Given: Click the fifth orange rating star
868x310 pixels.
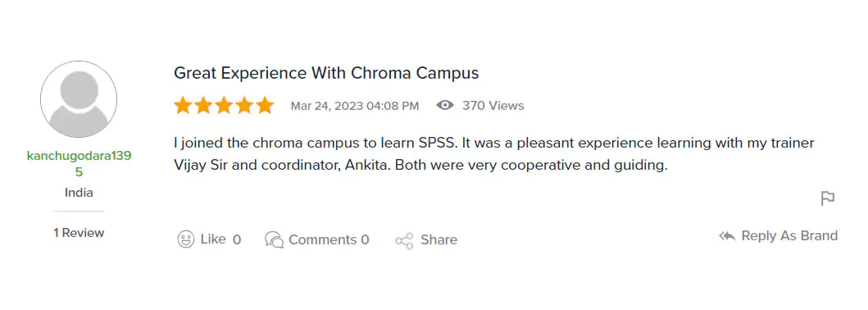Looking at the screenshot, I should point(265,105).
